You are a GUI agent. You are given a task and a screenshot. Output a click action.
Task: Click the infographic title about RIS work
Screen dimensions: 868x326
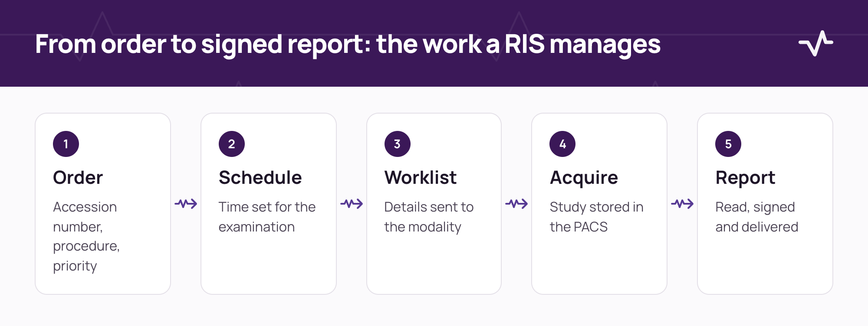(x=348, y=44)
